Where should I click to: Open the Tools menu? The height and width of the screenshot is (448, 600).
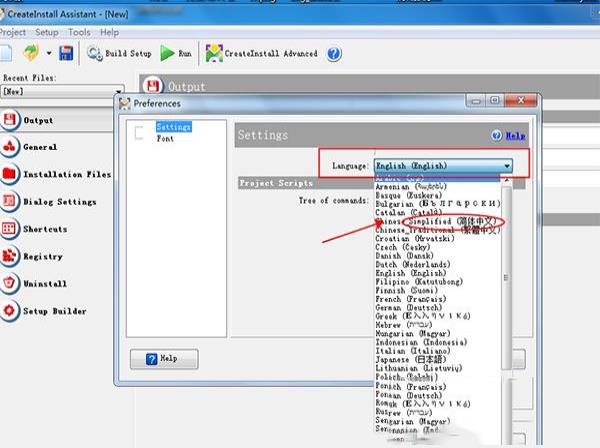79,33
